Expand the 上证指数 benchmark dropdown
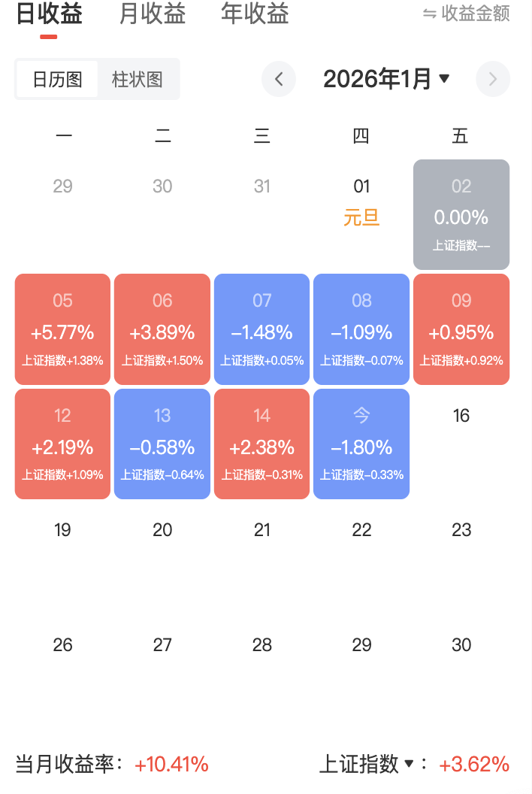The height and width of the screenshot is (794, 532). tap(409, 764)
